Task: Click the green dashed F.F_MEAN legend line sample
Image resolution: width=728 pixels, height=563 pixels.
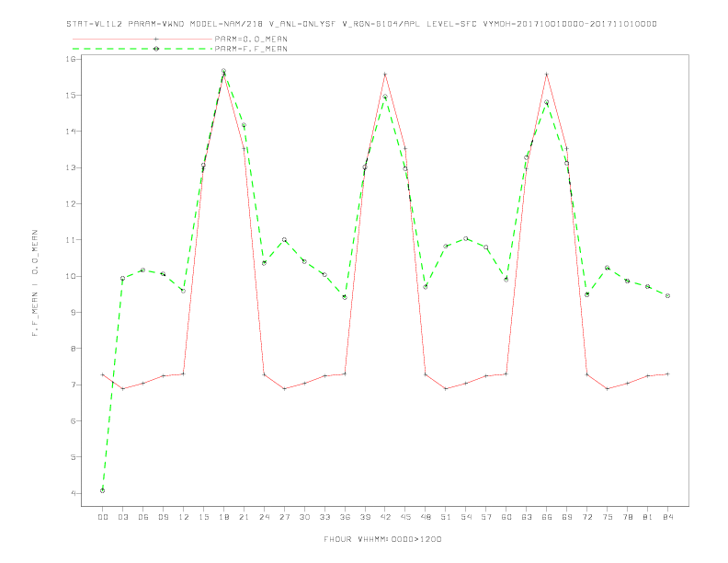Action: 142,49
